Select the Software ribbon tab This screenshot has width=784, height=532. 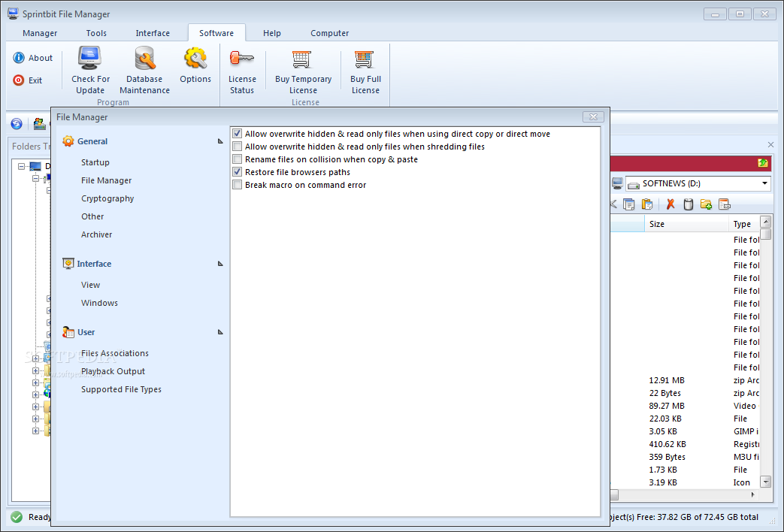(x=216, y=33)
